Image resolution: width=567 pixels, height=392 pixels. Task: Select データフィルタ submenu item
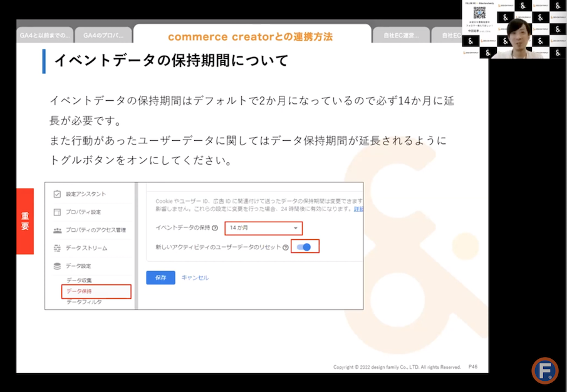(84, 302)
